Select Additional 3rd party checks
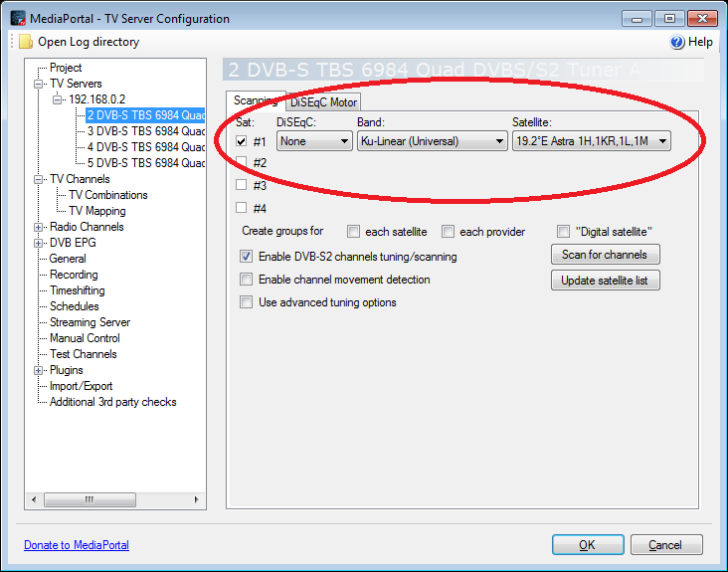Screen dimensions: 728x572 [112, 402]
